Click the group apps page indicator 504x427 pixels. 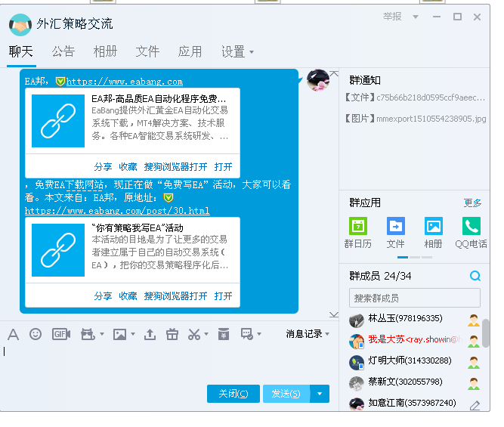415,257
